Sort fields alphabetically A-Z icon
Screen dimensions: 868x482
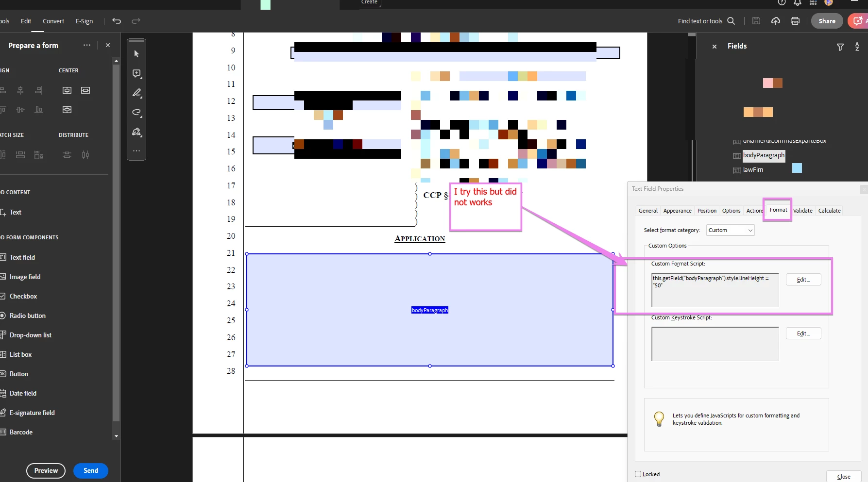[857, 47]
